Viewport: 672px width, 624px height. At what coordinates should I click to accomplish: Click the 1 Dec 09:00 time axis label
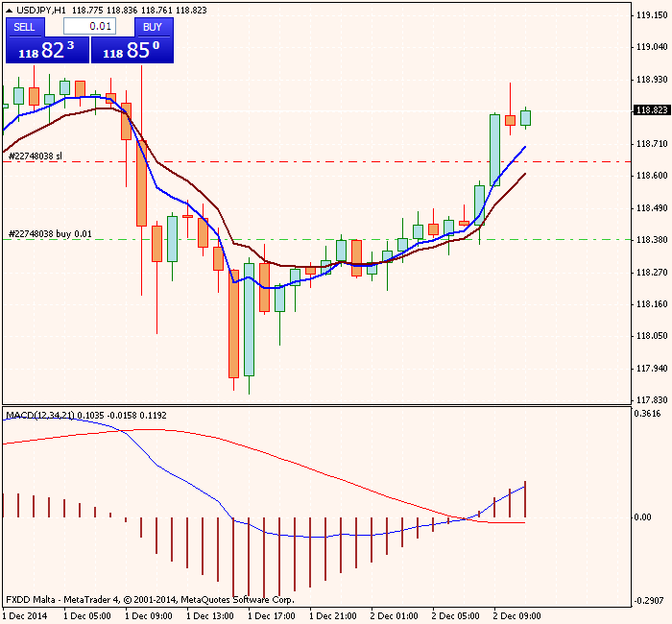148,615
